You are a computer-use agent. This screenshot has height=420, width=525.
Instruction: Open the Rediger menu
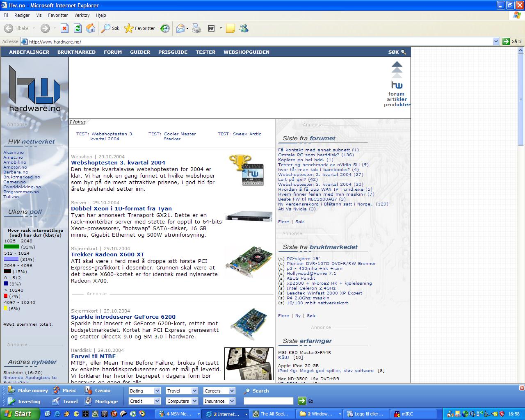point(22,15)
